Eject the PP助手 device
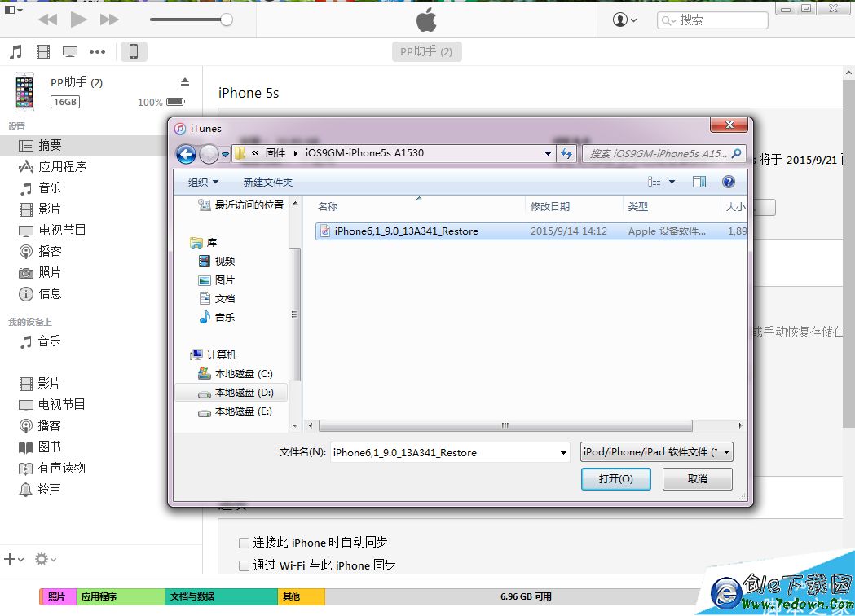The image size is (855, 616). coord(185,81)
